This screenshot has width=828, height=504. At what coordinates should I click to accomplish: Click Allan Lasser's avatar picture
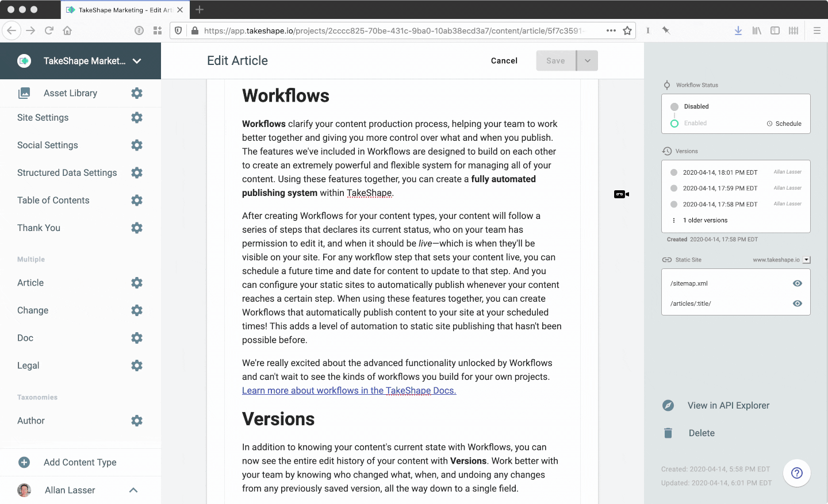pyautogui.click(x=24, y=490)
